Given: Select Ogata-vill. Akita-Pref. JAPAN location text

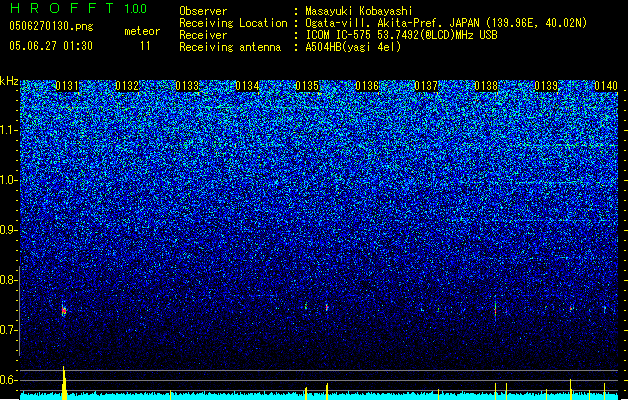Looking at the screenshot, I should tap(446, 23).
